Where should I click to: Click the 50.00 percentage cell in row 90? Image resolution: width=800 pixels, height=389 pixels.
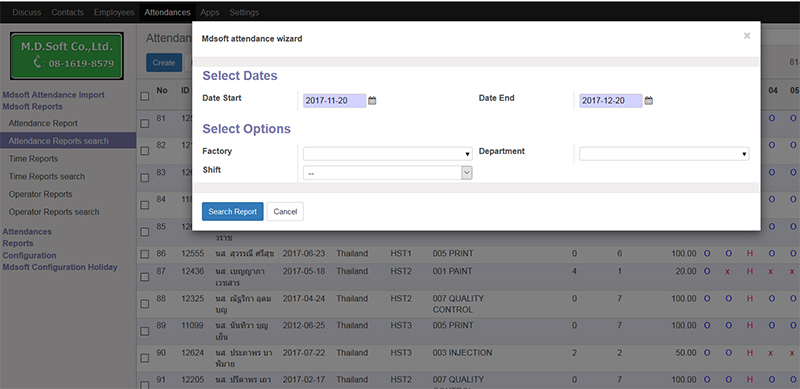tap(686, 353)
